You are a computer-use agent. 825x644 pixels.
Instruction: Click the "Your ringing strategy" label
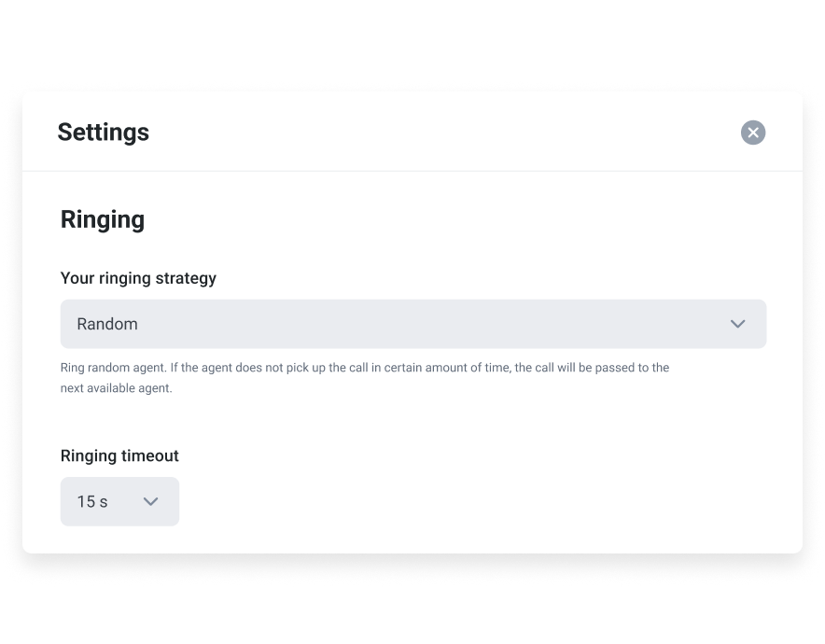tap(138, 278)
